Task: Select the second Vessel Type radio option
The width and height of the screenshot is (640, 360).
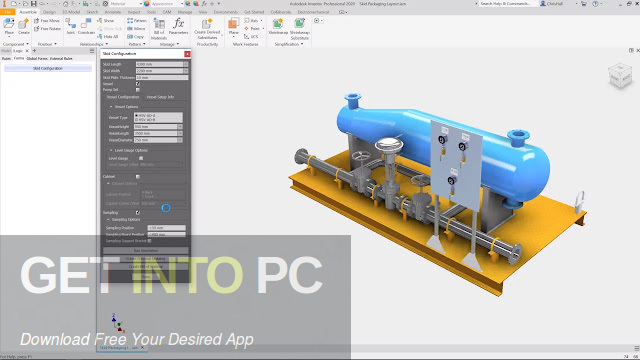Action: click(136, 120)
